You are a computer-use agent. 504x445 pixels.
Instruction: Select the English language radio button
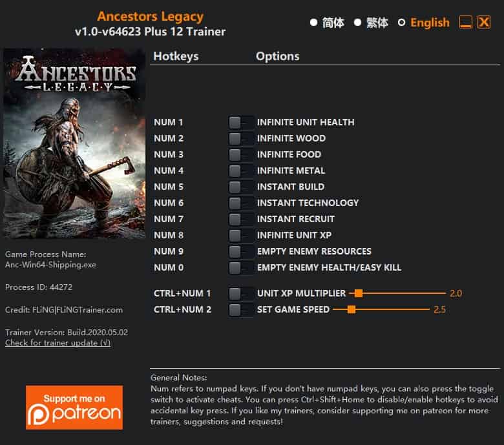401,23
